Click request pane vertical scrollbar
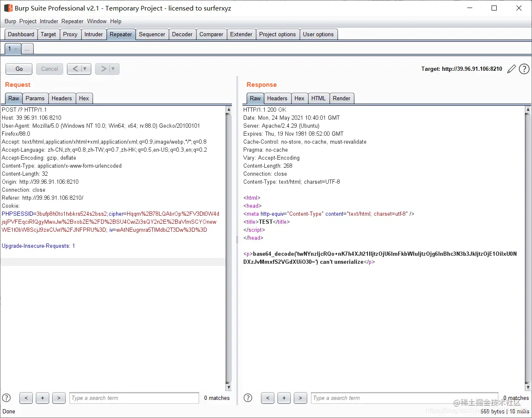Image resolution: width=532 pixels, height=418 pixels. 229,248
